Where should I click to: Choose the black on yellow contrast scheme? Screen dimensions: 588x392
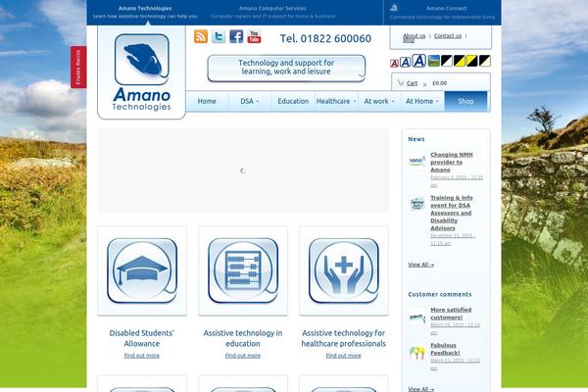click(460, 61)
